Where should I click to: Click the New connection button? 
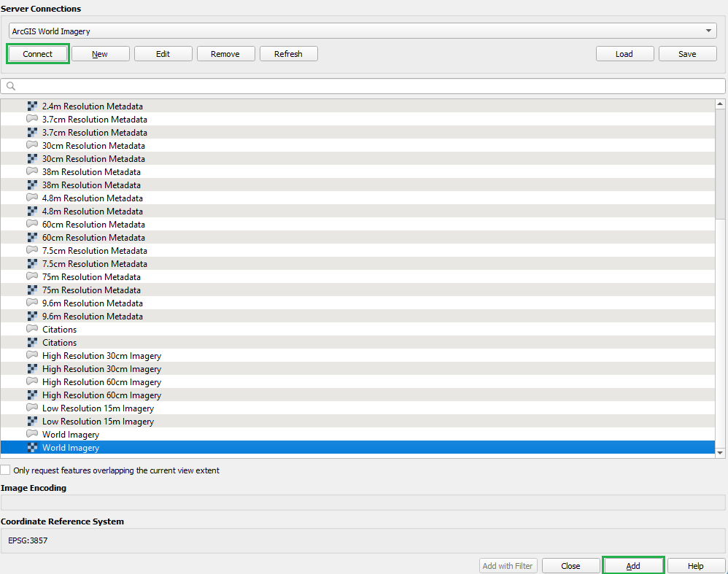coord(100,54)
